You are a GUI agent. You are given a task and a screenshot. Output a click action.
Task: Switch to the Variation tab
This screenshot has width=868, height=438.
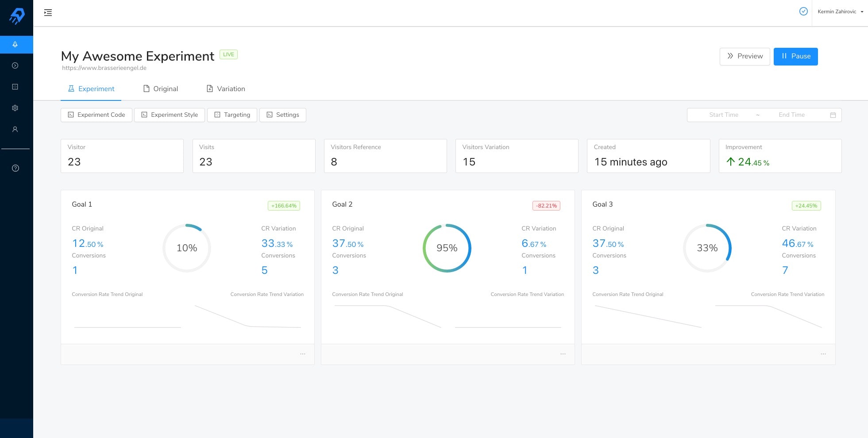[x=226, y=89]
